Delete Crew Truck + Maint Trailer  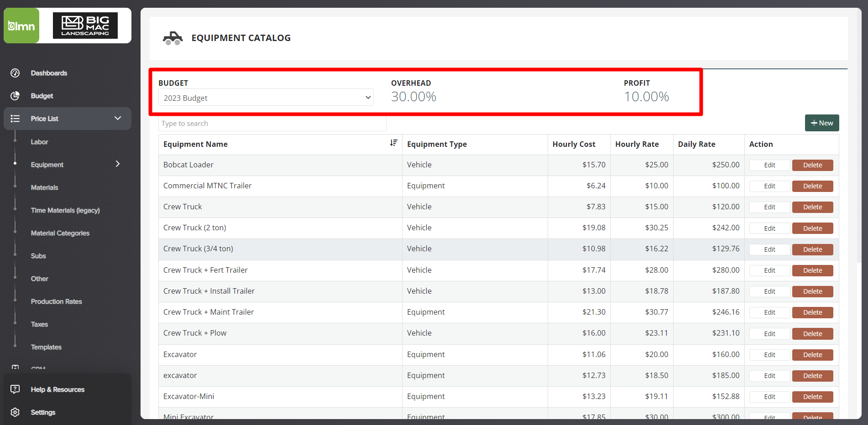(x=812, y=312)
